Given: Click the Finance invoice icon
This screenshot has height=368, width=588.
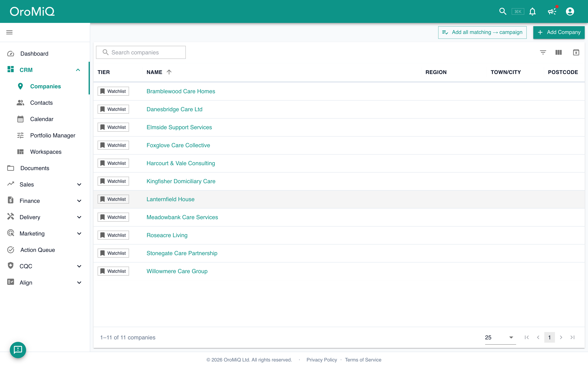Looking at the screenshot, I should [x=10, y=200].
